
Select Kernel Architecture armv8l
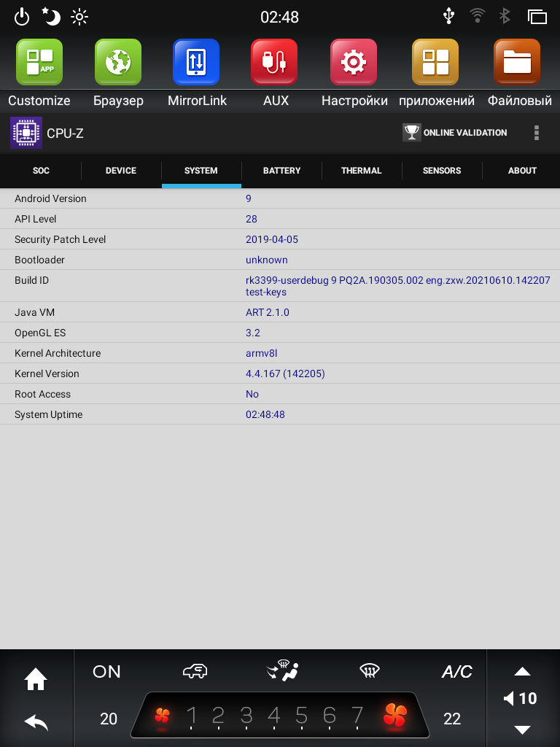[x=262, y=354]
